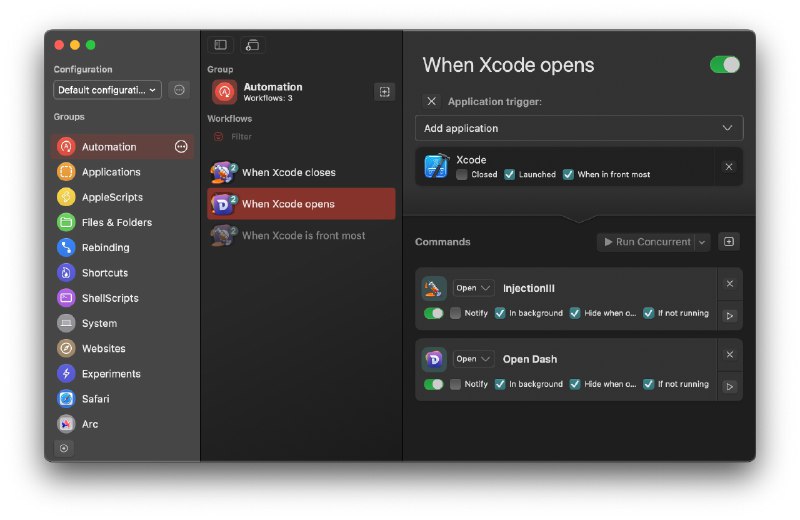The image size is (800, 520).
Task: Open the Run Concurrent mode arrow
Action: coord(703,242)
